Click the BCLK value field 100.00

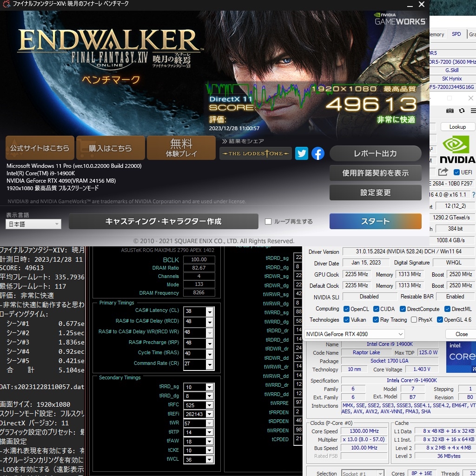click(199, 259)
